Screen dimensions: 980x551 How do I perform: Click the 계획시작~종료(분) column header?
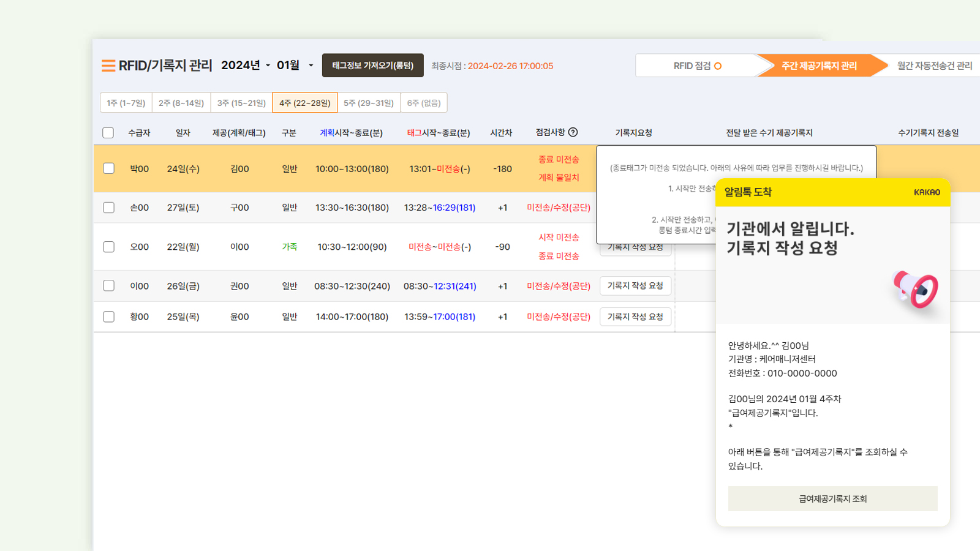coord(351,133)
